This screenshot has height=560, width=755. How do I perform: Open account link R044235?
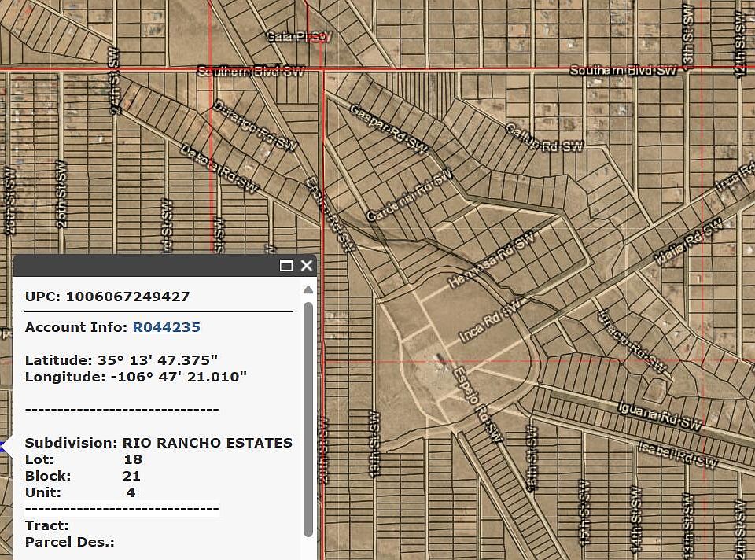[x=166, y=327]
